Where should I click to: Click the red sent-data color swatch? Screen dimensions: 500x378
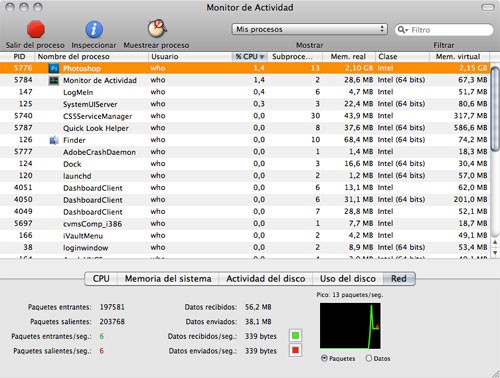pyautogui.click(x=295, y=350)
